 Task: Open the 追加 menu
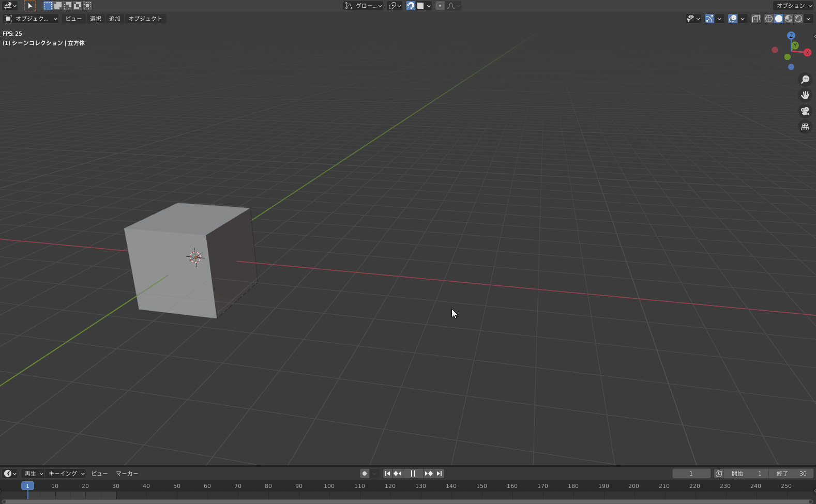[114, 19]
